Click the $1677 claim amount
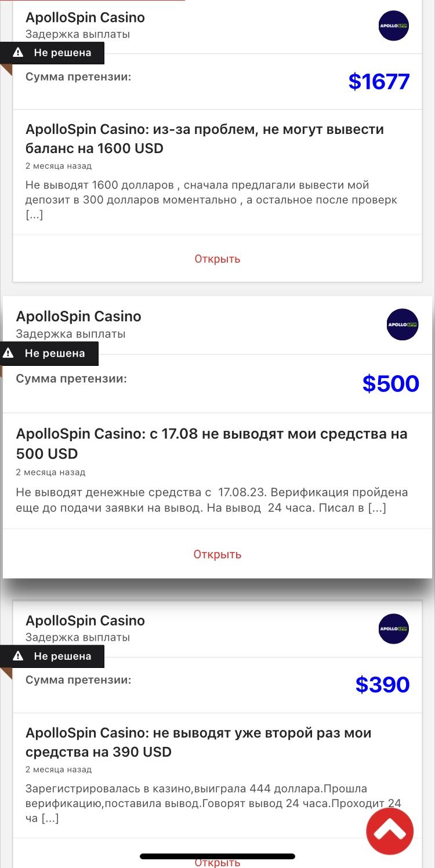Viewport: 435px width, 868px height. pyautogui.click(x=379, y=82)
